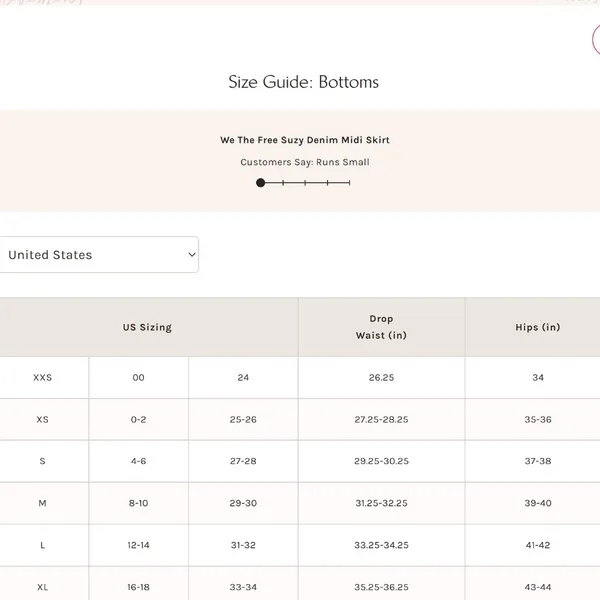Click 'Customers Say: Runs Small' text
Viewport: 600px width, 600px height.
(305, 162)
